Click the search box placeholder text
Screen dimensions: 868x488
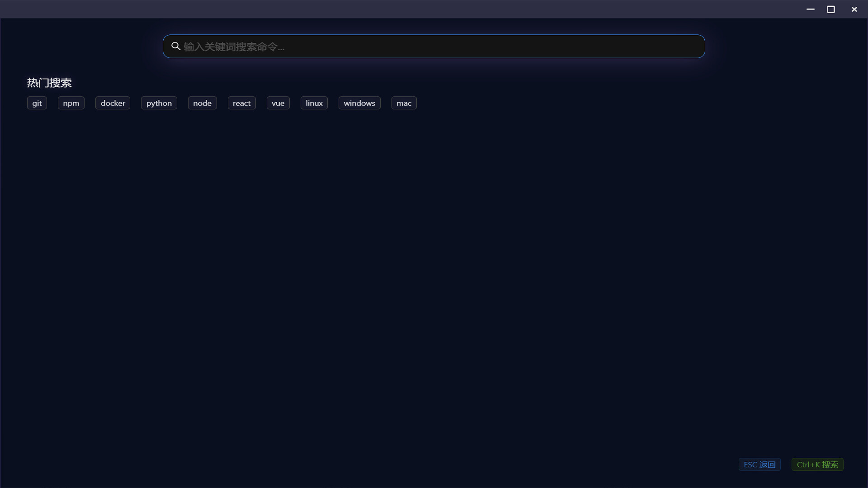[x=233, y=46]
